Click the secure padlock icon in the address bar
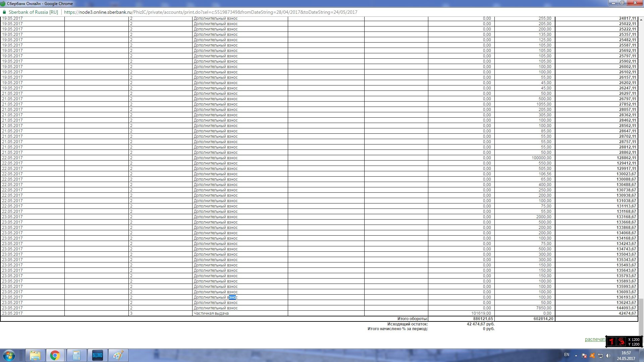The image size is (644, 362). coord(4,12)
